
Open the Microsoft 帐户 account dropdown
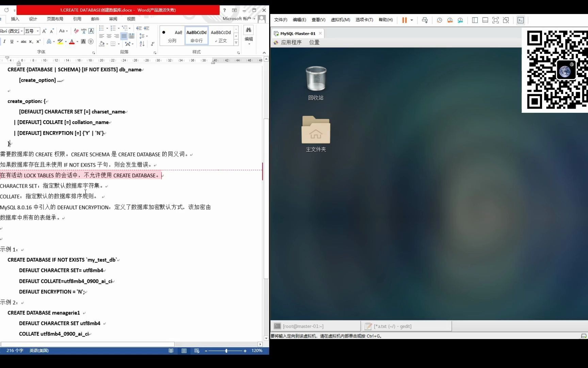click(239, 19)
